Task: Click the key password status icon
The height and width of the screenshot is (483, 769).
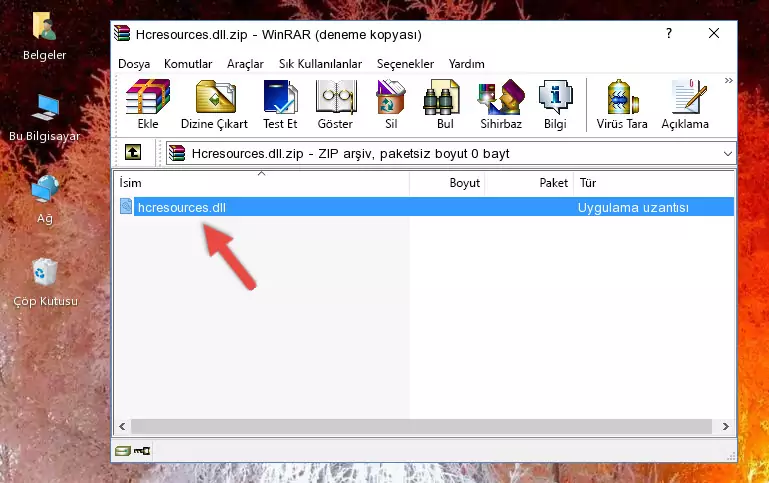Action: coord(142,451)
